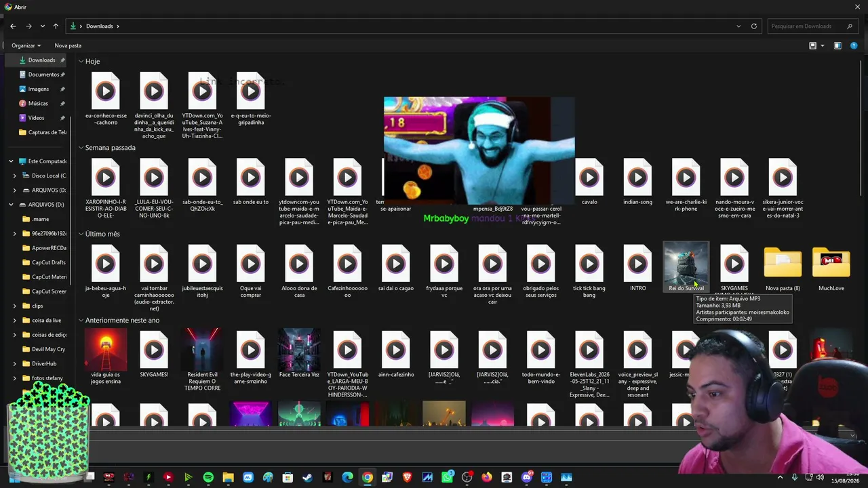Expand the address bar history dropdown
Viewport: 868px width, 488px height.
(x=738, y=26)
